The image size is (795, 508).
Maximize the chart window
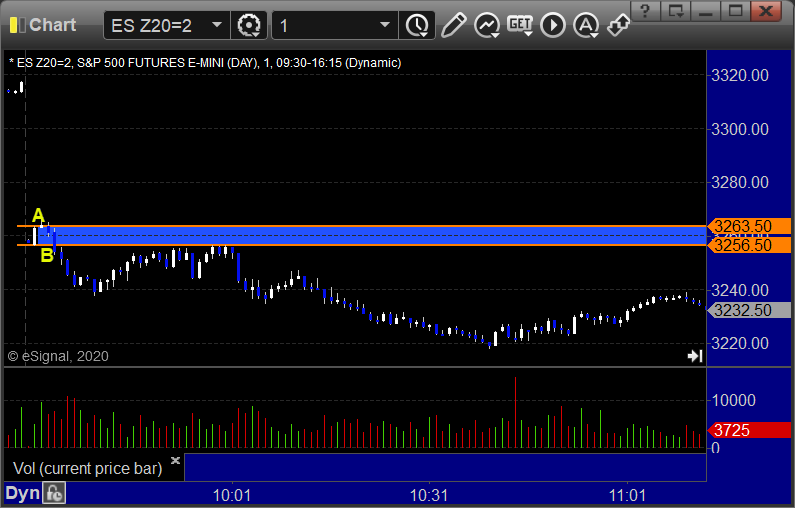pos(735,11)
